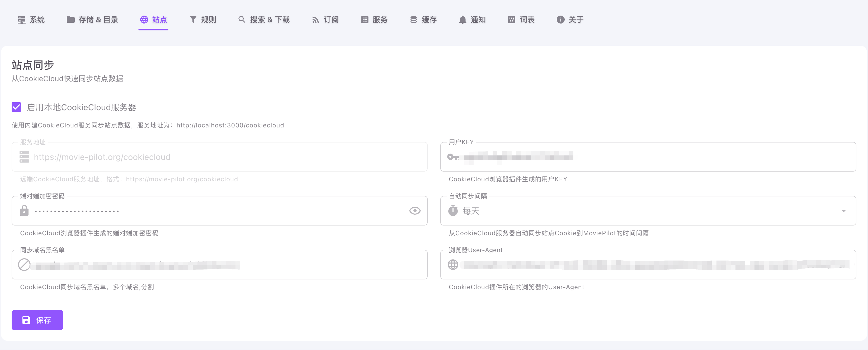Viewport: 868px width, 350px height.
Task: Click the disabled 服务地址 input field
Action: (220, 157)
